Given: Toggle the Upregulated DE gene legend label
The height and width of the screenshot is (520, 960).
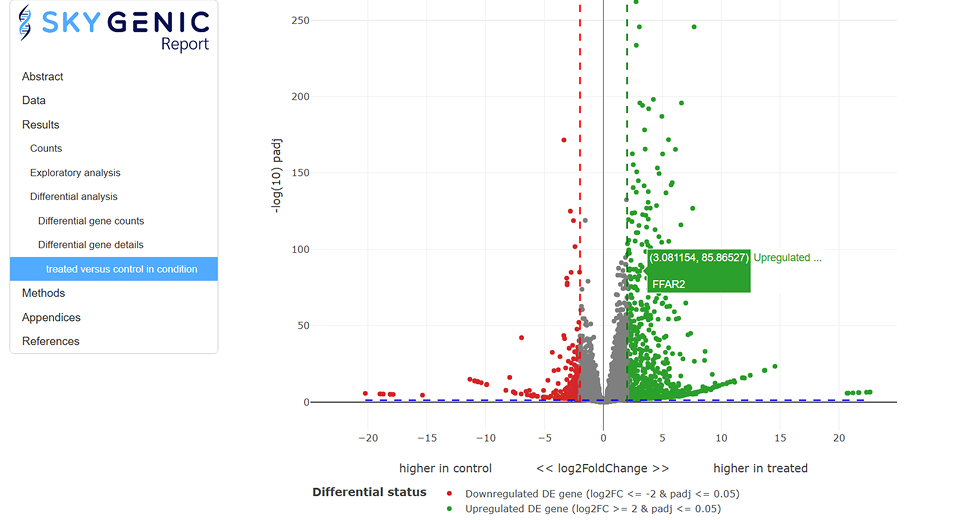Looking at the screenshot, I should tap(590, 508).
